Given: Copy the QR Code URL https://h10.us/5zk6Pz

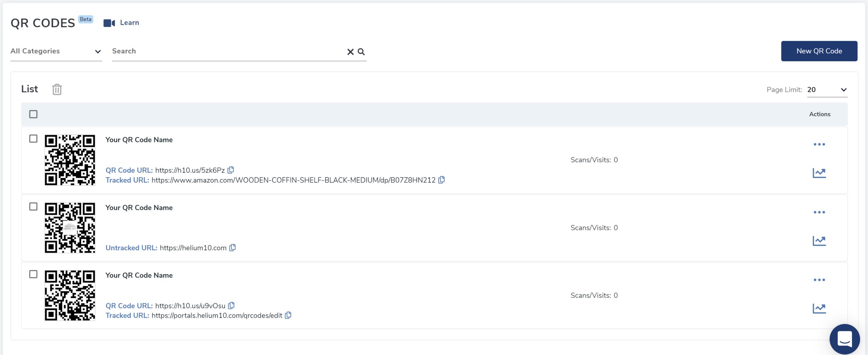Looking at the screenshot, I should [231, 170].
